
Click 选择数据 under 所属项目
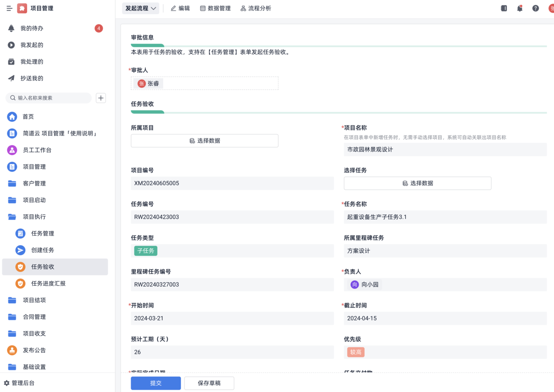click(x=205, y=140)
